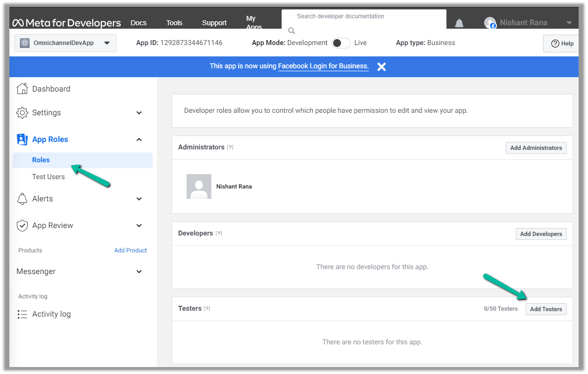This screenshot has height=374, width=588.
Task: Click the notifications bell icon
Action: pos(459,23)
